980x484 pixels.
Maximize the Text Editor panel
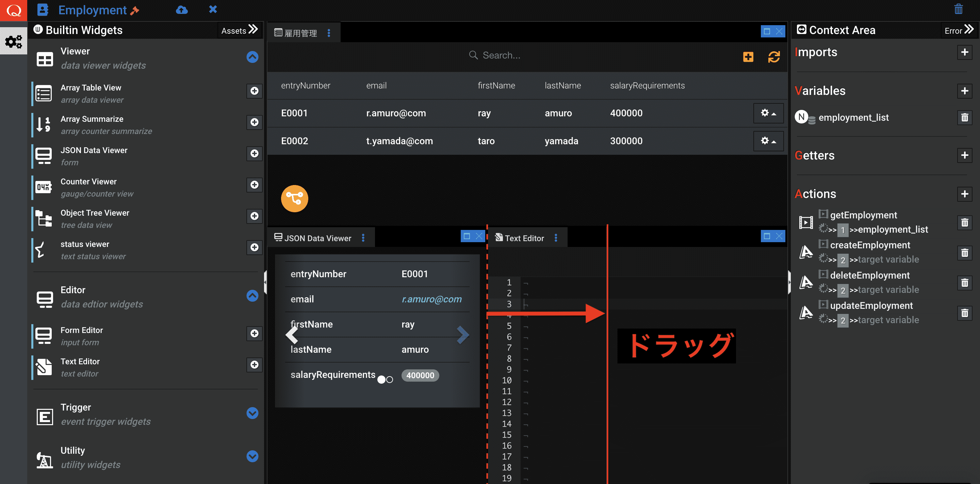(x=767, y=236)
